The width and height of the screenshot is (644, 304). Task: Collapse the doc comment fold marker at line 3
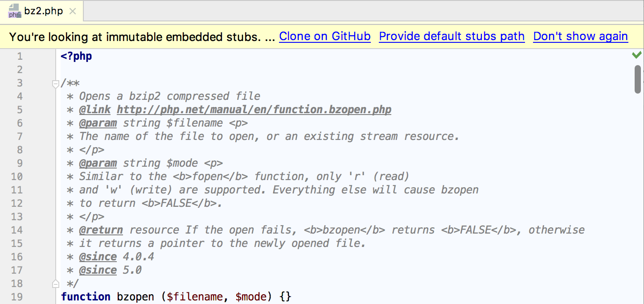coord(56,83)
